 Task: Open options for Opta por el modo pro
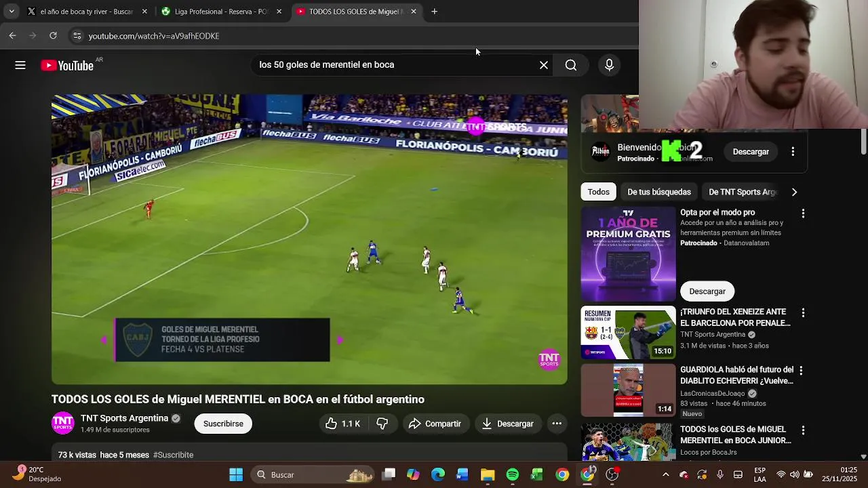pyautogui.click(x=803, y=213)
